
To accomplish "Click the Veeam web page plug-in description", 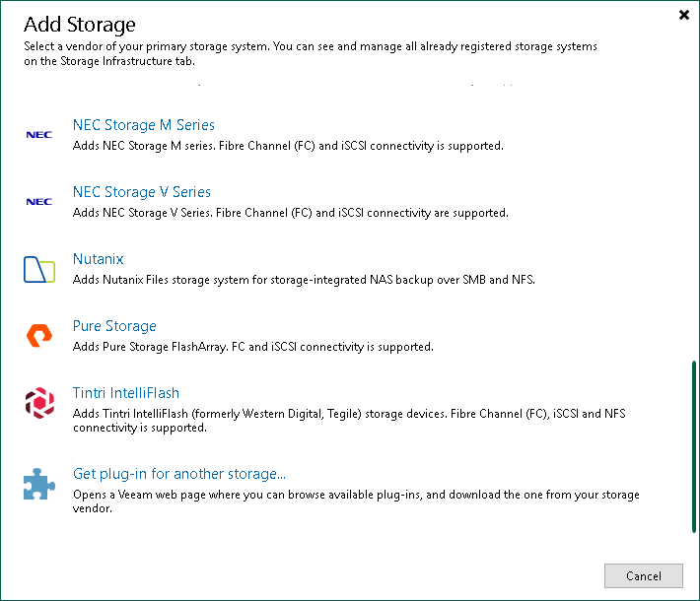I will click(356, 501).
